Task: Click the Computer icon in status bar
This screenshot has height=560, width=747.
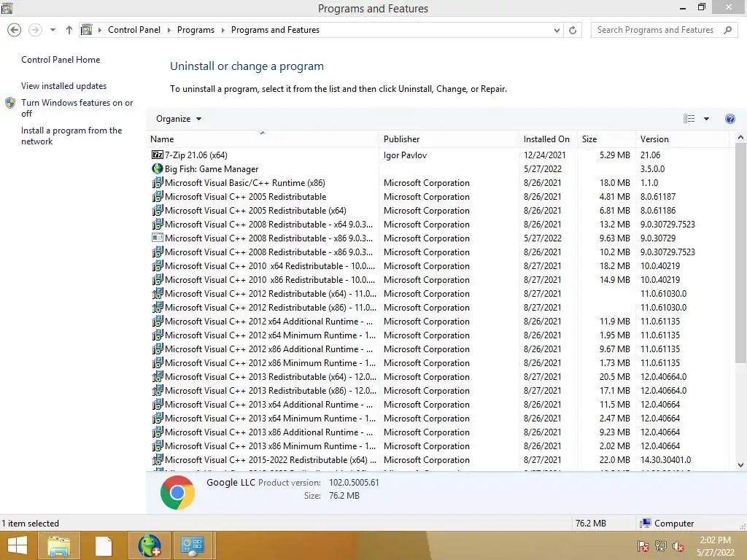Action: pos(645,524)
